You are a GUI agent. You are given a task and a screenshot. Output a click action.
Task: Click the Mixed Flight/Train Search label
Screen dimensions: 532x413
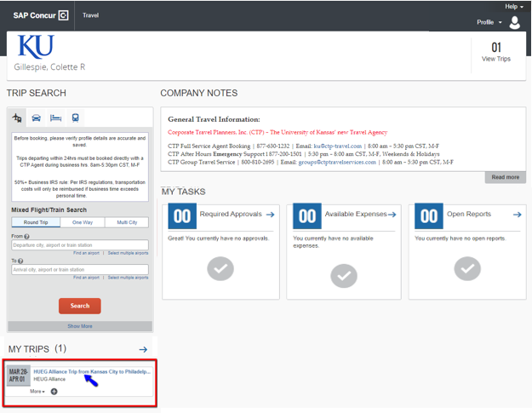pyautogui.click(x=49, y=210)
